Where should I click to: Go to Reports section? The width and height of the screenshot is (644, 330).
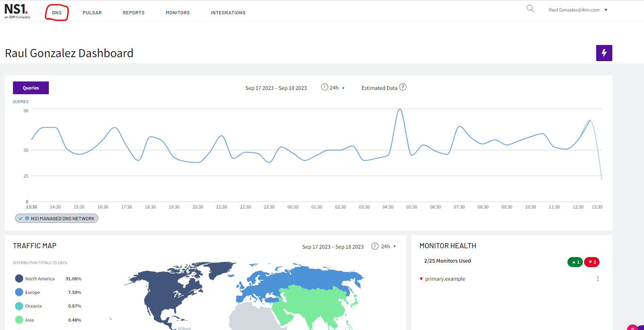pyautogui.click(x=134, y=13)
